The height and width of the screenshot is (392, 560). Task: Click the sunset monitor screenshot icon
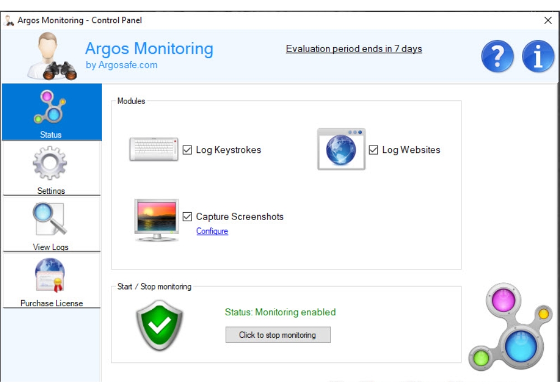coord(156,220)
